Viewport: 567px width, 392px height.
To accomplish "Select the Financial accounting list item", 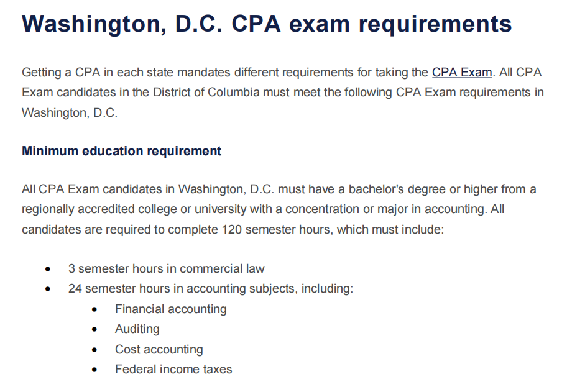I will click(x=170, y=309).
